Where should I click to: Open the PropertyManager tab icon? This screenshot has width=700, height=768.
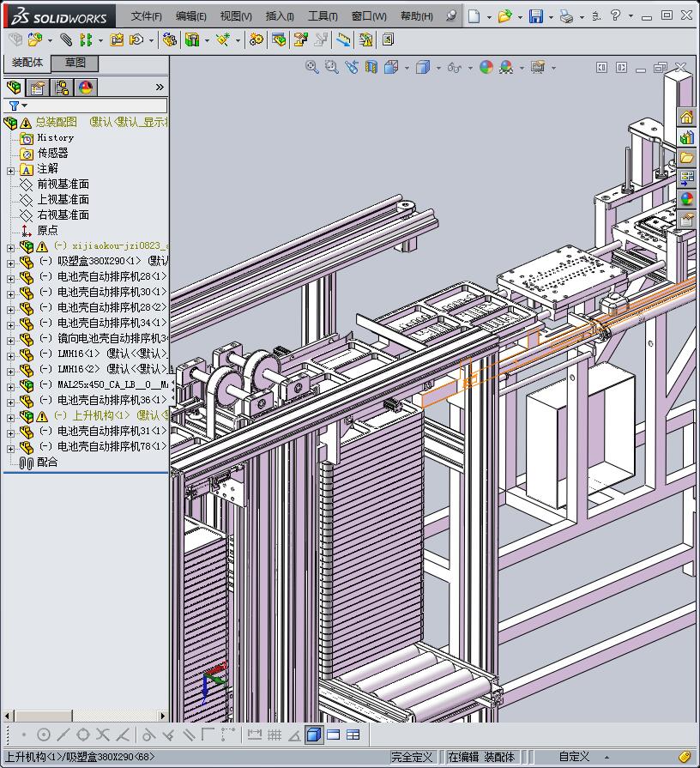pos(38,88)
